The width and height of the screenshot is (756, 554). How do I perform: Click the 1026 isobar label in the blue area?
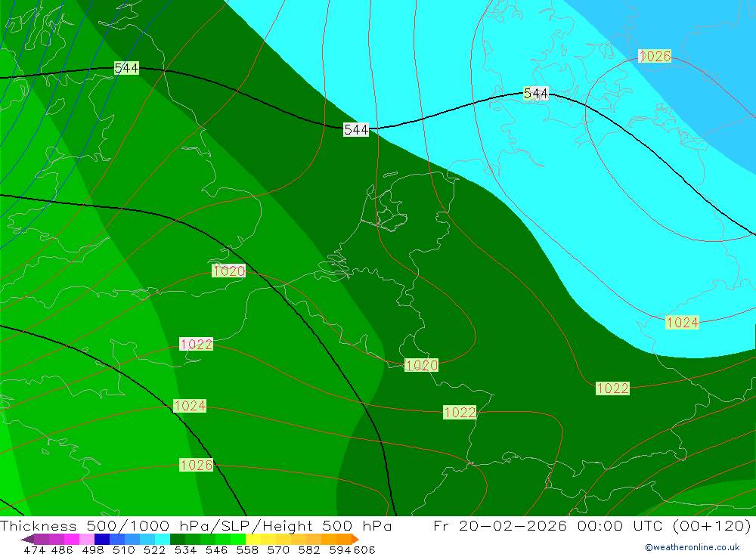[655, 56]
